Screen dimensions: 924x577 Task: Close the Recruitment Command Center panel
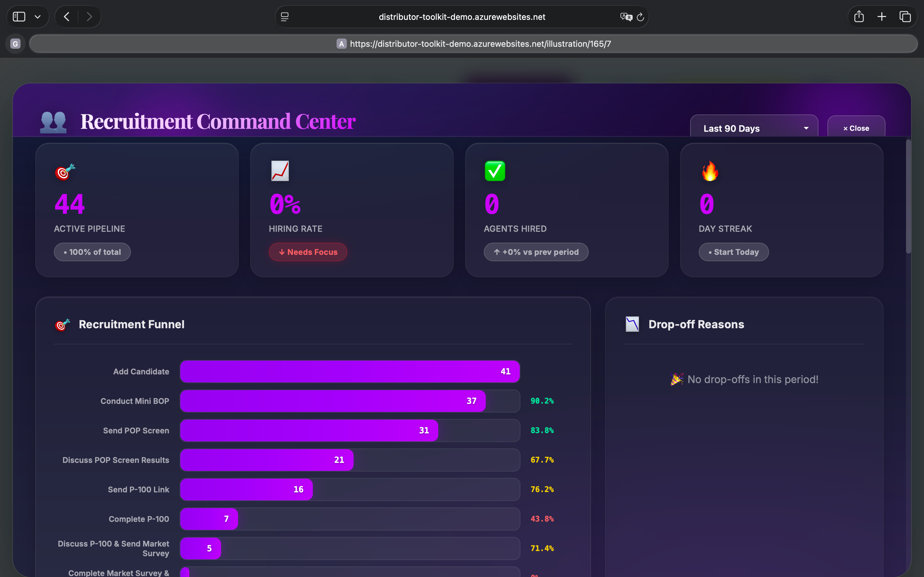point(856,128)
